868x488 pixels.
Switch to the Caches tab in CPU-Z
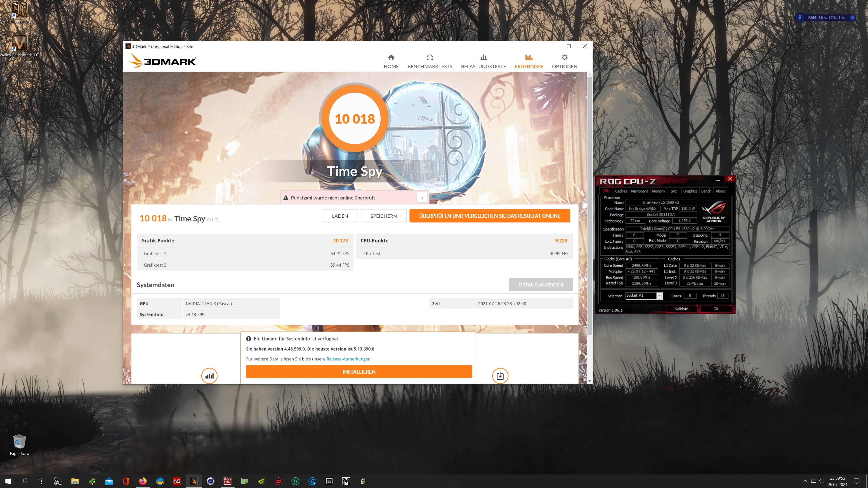[x=621, y=191]
